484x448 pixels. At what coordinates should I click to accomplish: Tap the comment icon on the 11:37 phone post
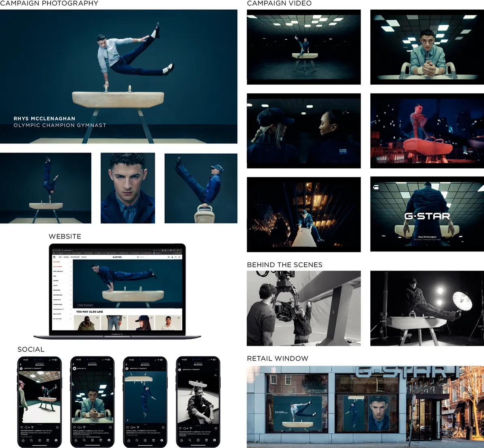(x=26, y=427)
